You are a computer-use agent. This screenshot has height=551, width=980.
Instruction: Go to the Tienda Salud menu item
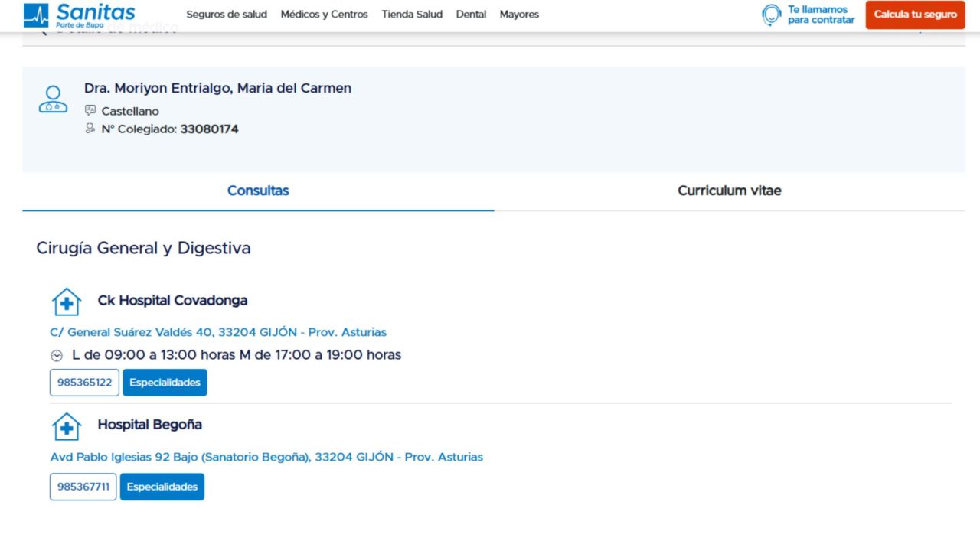coord(412,15)
